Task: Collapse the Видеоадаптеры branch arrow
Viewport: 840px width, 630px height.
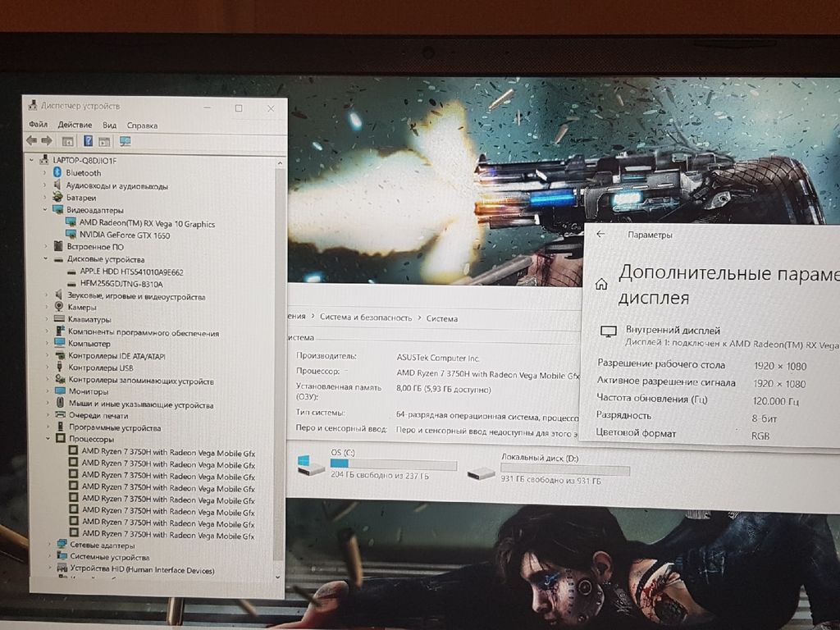Action: [45, 209]
